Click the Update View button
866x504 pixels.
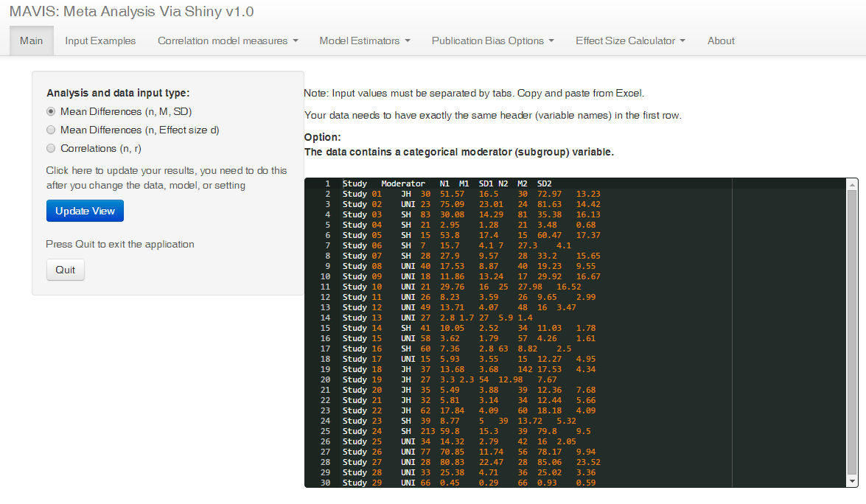point(85,211)
